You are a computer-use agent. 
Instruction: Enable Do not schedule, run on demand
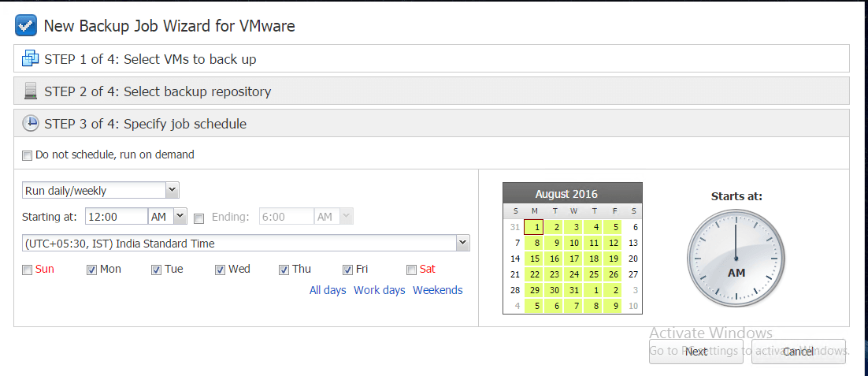pyautogui.click(x=28, y=155)
